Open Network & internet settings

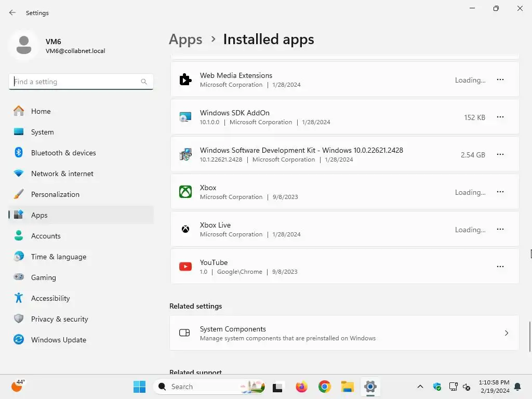pyautogui.click(x=81, y=174)
